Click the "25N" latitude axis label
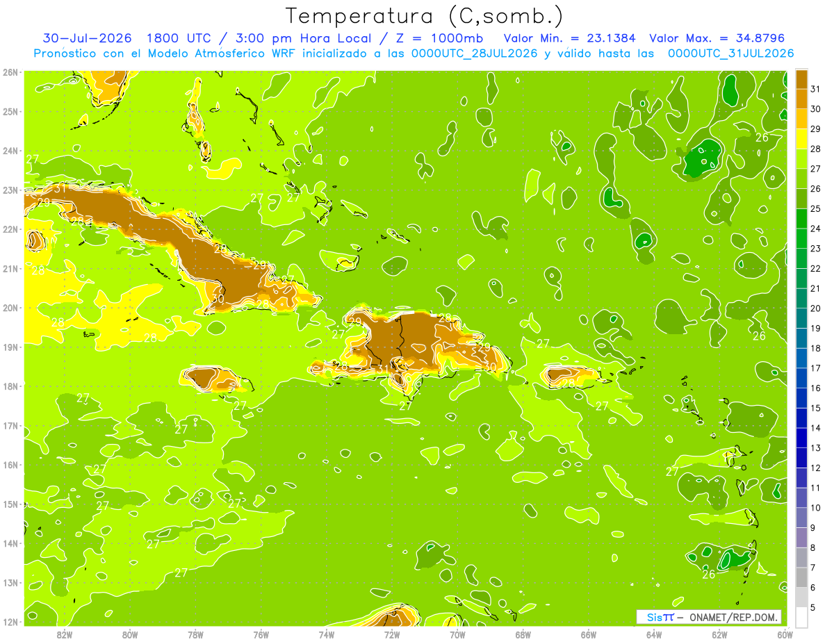 [x=10, y=111]
